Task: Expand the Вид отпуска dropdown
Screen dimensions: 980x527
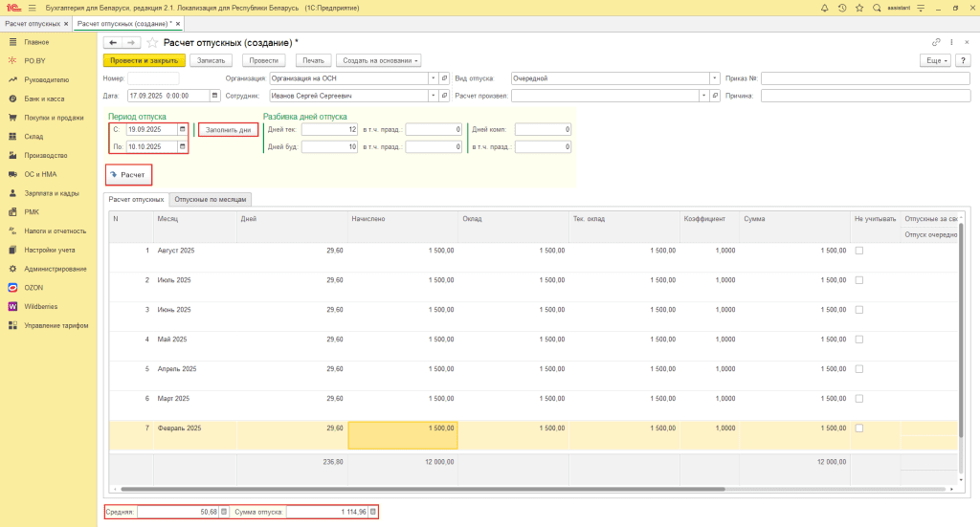Action: click(714, 78)
